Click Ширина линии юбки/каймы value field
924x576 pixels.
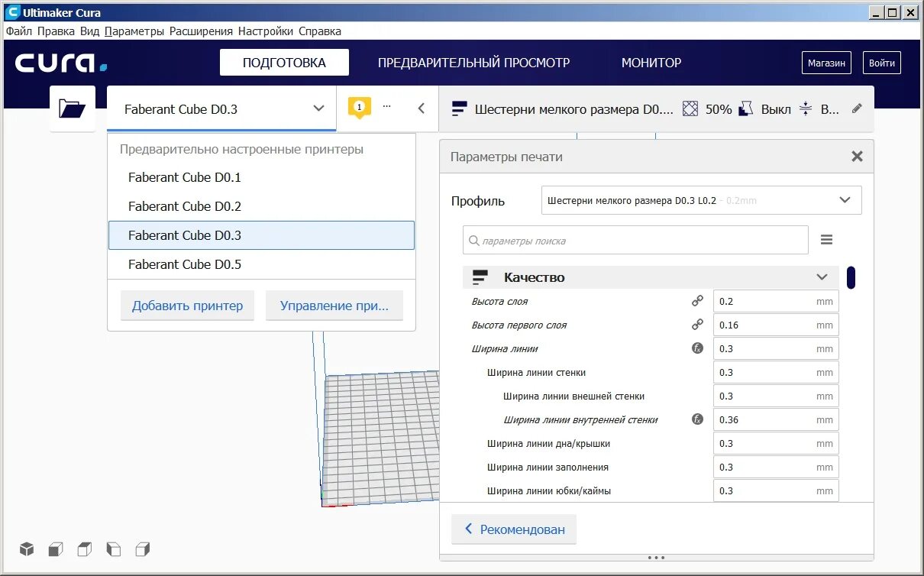[776, 490]
